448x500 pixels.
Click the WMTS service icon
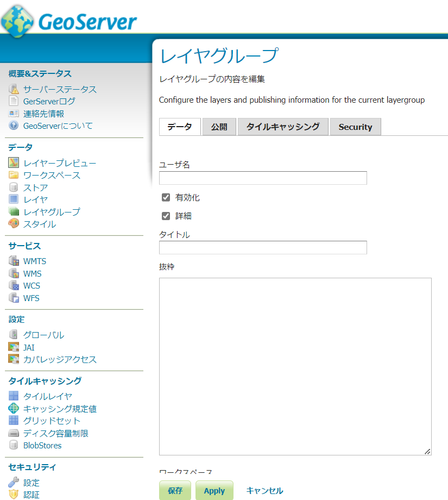[14, 261]
